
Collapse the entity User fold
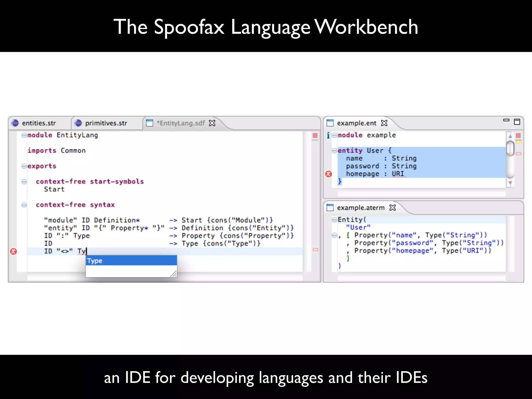coord(334,151)
